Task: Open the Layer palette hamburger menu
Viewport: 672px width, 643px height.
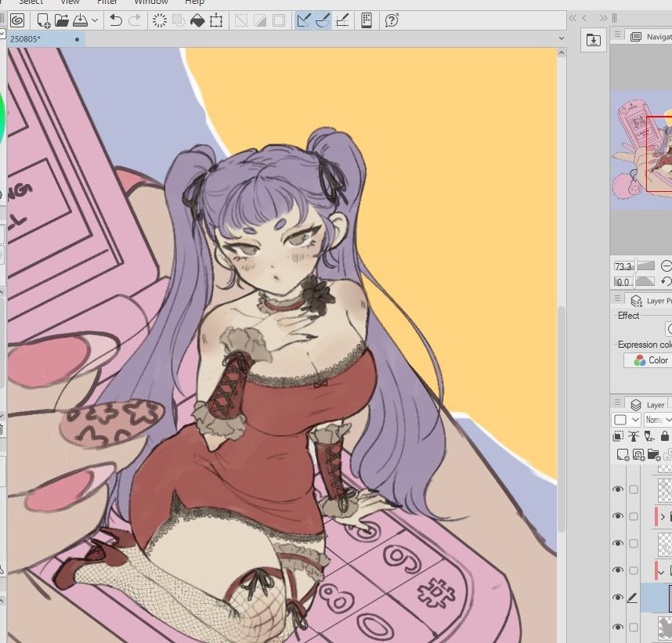Action: tap(617, 402)
